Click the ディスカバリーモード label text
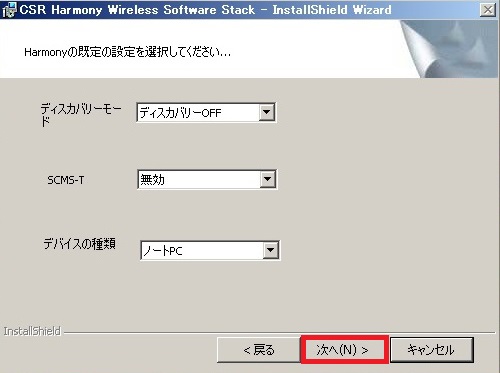 pyautogui.click(x=80, y=115)
